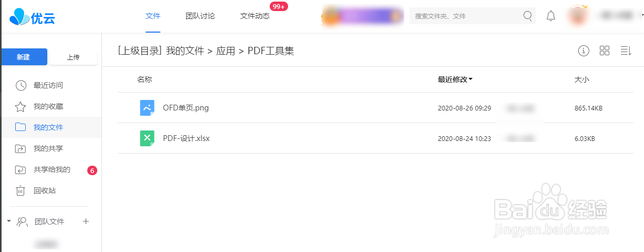Image resolution: width=644 pixels, height=252 pixels.
Task: Open 最近访问 in the sidebar
Action: [48, 85]
